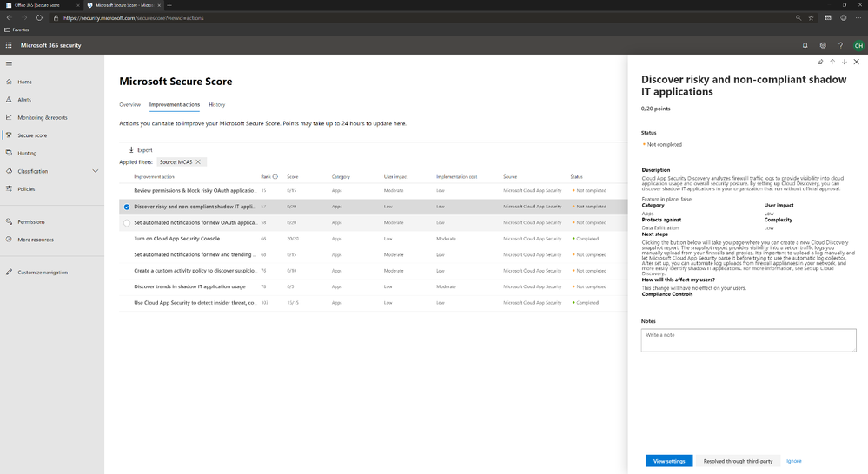Open CH account avatar menu
Screen dimensions: 868x474
tap(858, 45)
